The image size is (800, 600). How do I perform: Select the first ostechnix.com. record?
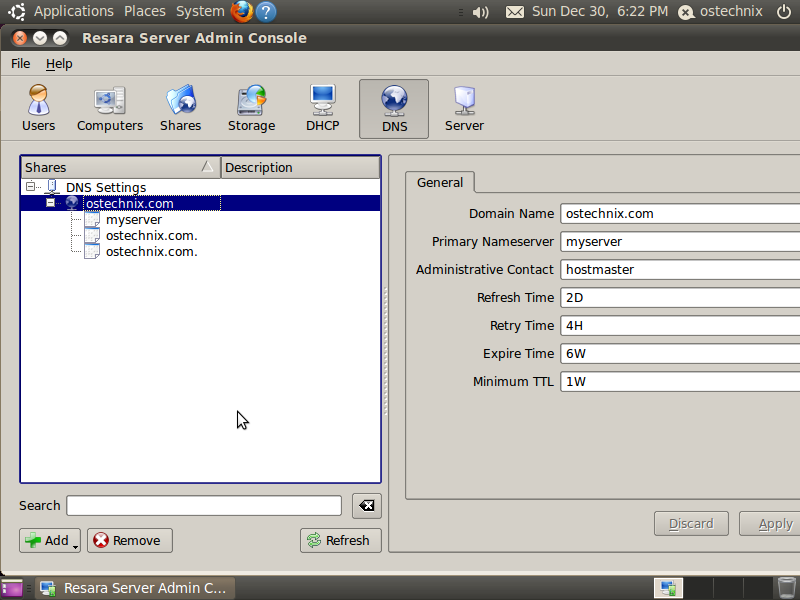point(152,236)
